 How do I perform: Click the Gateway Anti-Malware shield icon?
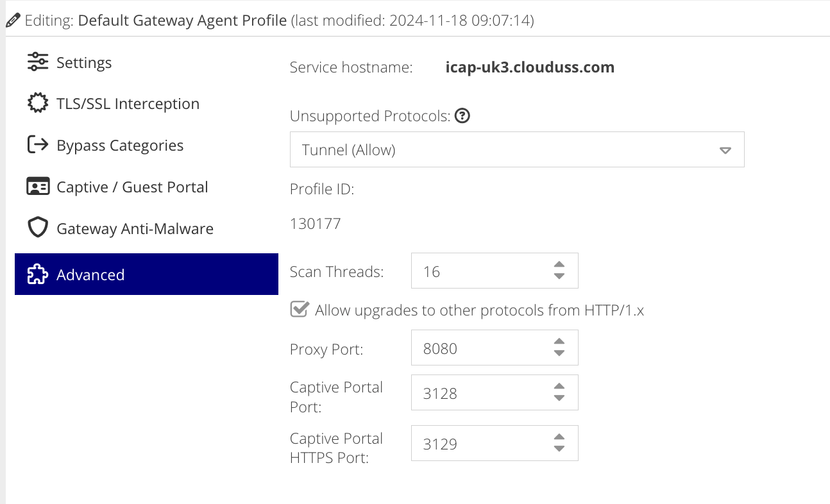[38, 228]
